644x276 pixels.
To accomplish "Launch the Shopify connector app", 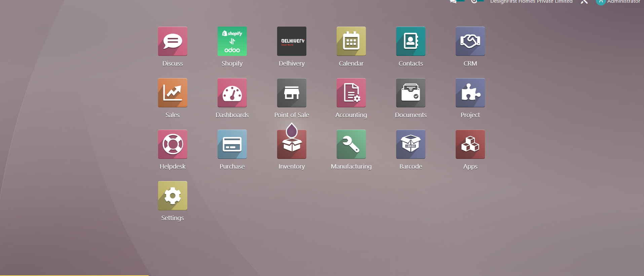I will tap(232, 41).
